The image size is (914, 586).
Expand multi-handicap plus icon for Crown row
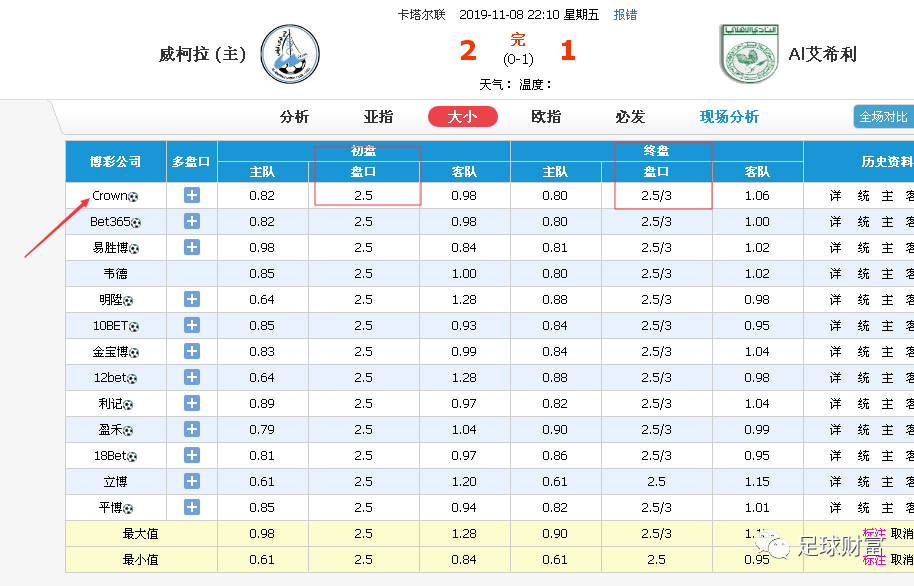coord(192,195)
